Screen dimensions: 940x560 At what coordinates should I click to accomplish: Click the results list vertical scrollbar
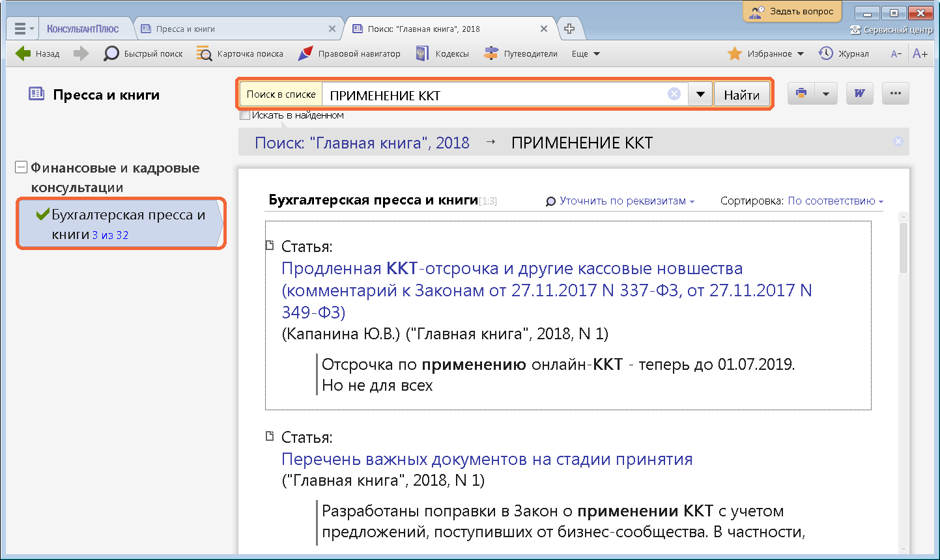tap(903, 384)
